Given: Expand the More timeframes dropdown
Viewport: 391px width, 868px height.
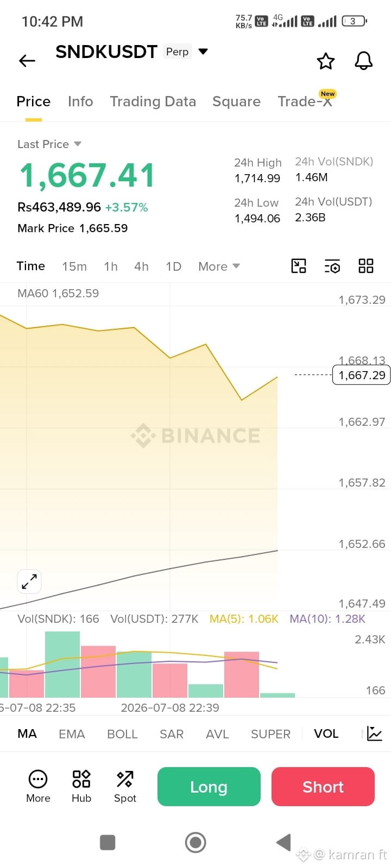Looking at the screenshot, I should (x=219, y=266).
